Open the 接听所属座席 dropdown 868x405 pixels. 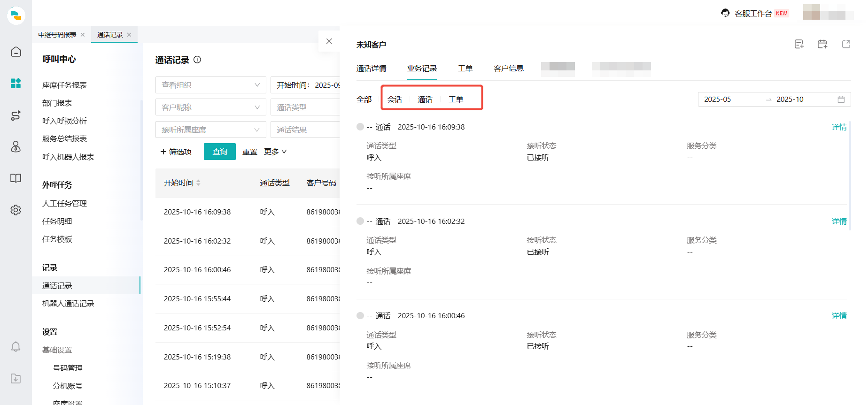pyautogui.click(x=211, y=130)
